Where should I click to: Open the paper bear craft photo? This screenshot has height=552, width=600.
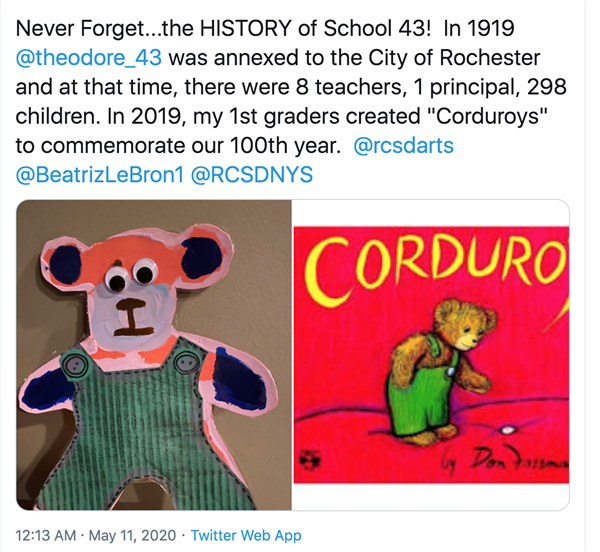[154, 355]
